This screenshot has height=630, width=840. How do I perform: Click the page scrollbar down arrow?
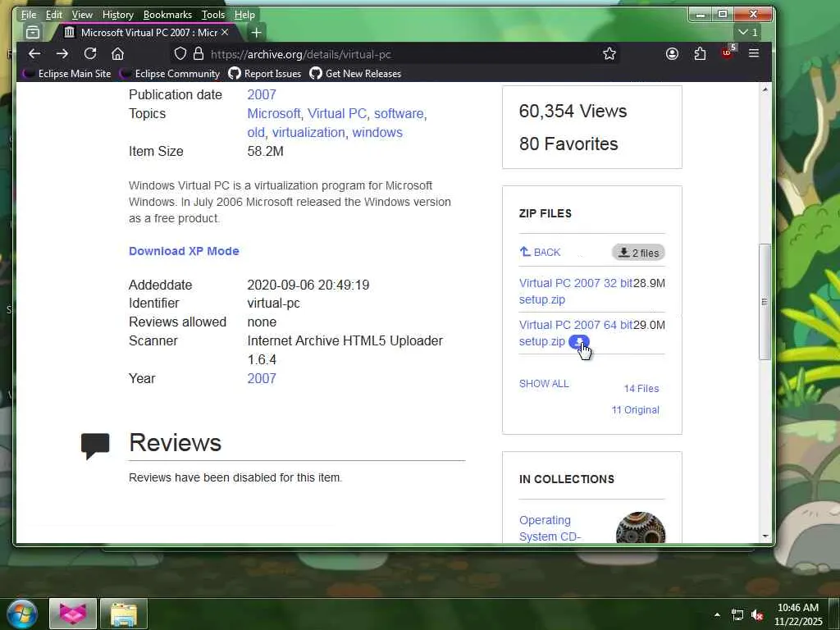click(765, 536)
